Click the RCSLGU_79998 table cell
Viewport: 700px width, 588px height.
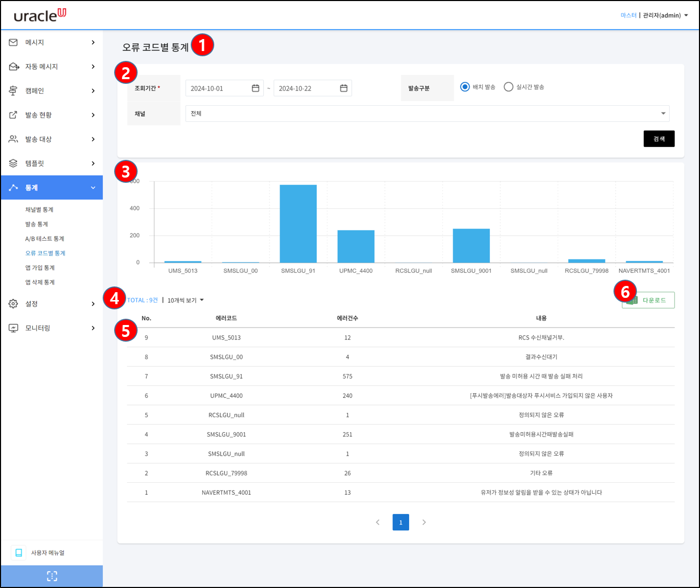(226, 473)
